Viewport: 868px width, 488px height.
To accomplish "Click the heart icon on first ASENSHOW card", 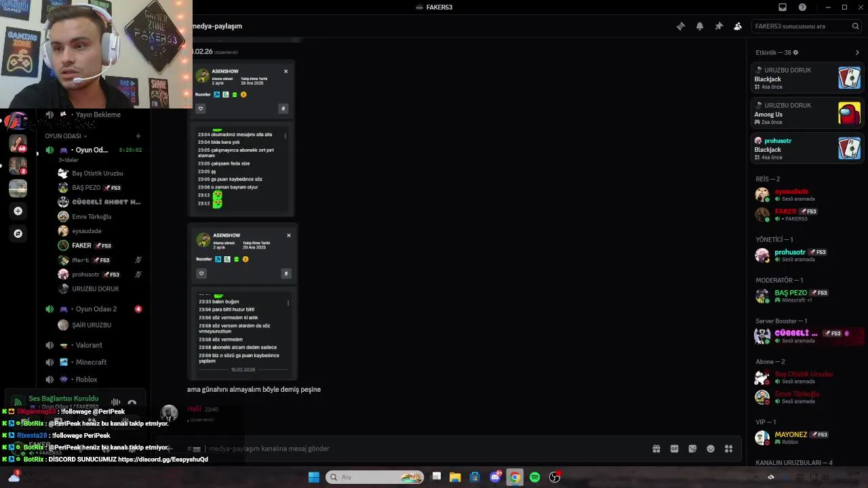I will click(200, 108).
